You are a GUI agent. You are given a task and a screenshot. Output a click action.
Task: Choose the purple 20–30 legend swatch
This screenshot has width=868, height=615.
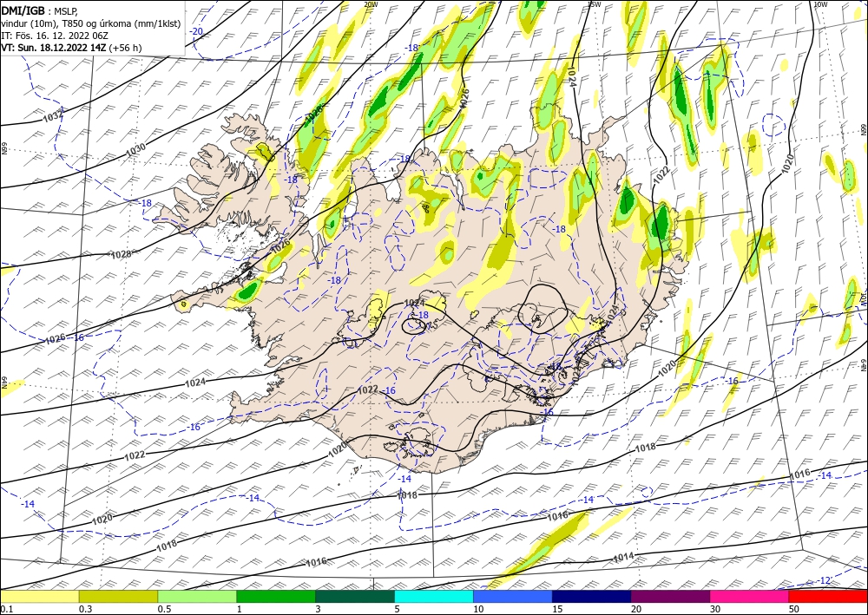pos(670,596)
